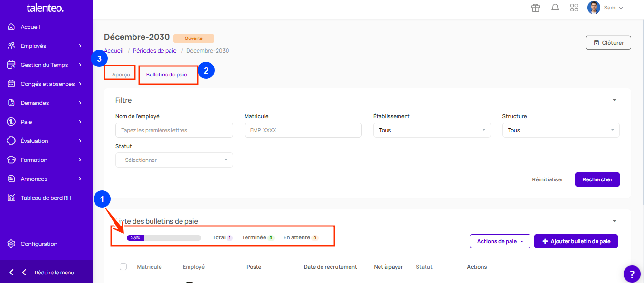Select the Bulletins de paie tab
The image size is (644, 283).
[167, 75]
